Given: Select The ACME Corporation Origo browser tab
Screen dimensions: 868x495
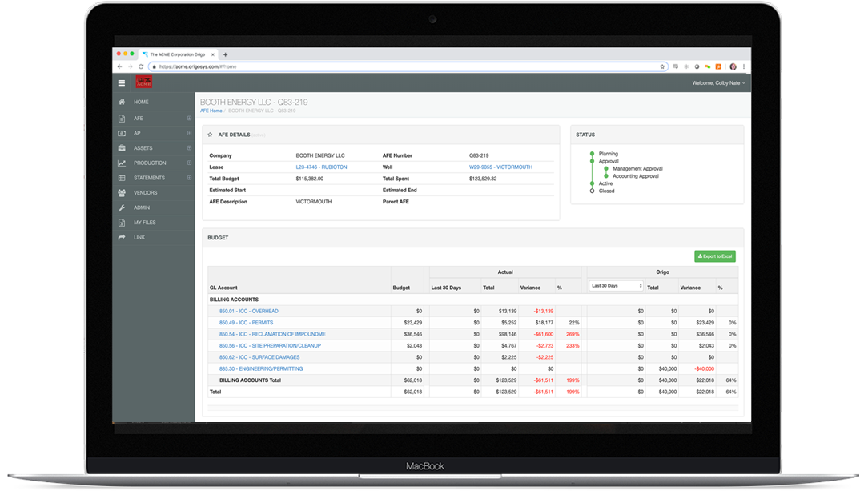Looking at the screenshot, I should 179,54.
